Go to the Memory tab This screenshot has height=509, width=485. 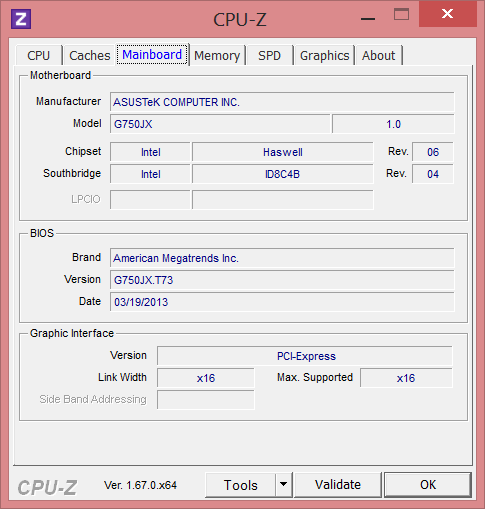[217, 55]
